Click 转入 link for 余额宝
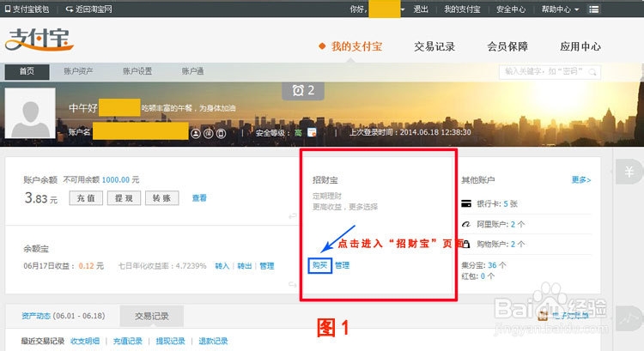Viewport: 644px width, 351px height. [x=222, y=266]
